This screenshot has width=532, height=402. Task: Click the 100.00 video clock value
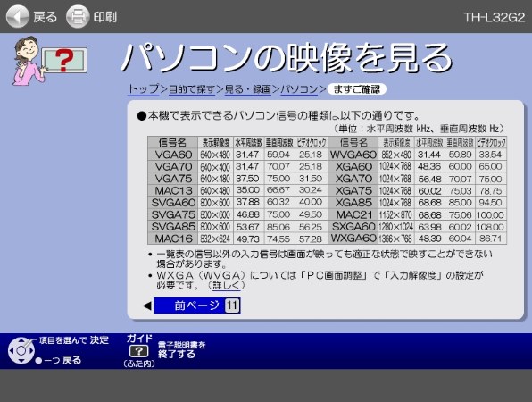tap(490, 215)
